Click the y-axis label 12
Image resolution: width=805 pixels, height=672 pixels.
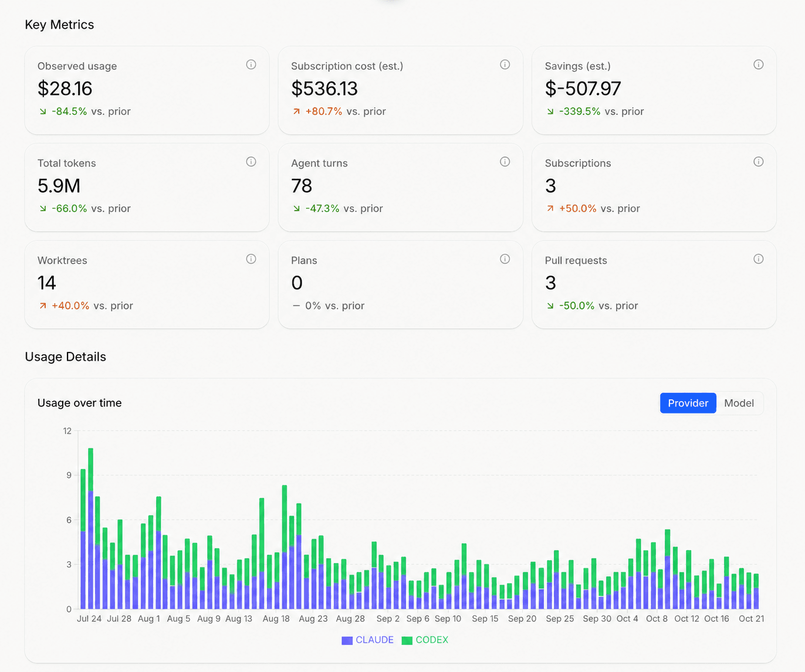tap(67, 431)
